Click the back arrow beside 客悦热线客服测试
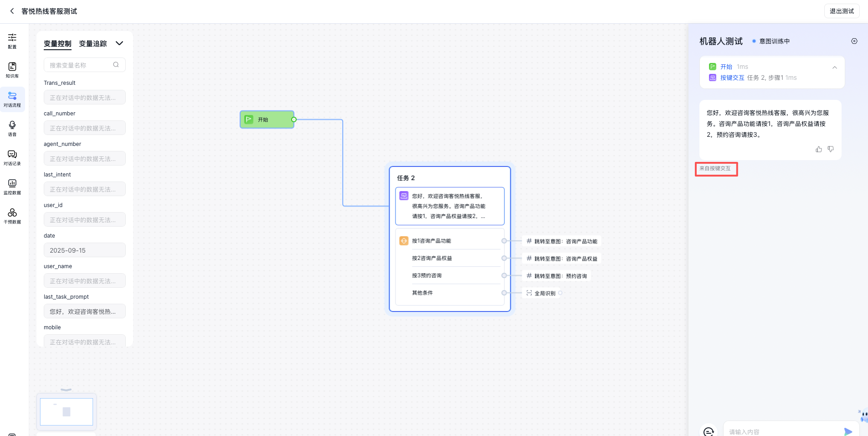 tap(12, 11)
